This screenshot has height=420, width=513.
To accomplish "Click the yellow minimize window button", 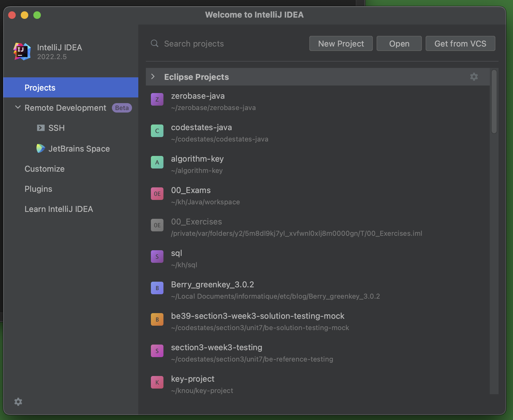I will [x=25, y=15].
